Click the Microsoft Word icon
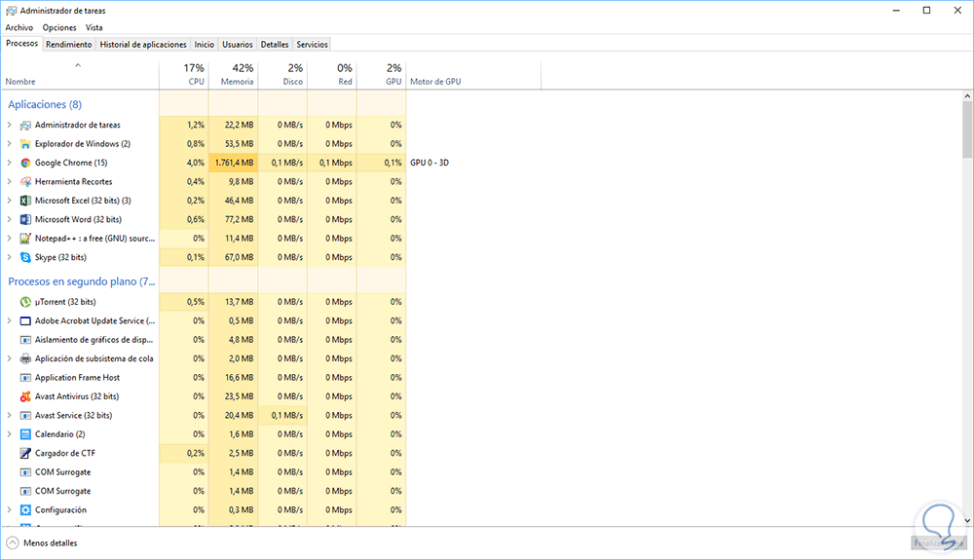This screenshot has width=974, height=560. click(x=25, y=220)
